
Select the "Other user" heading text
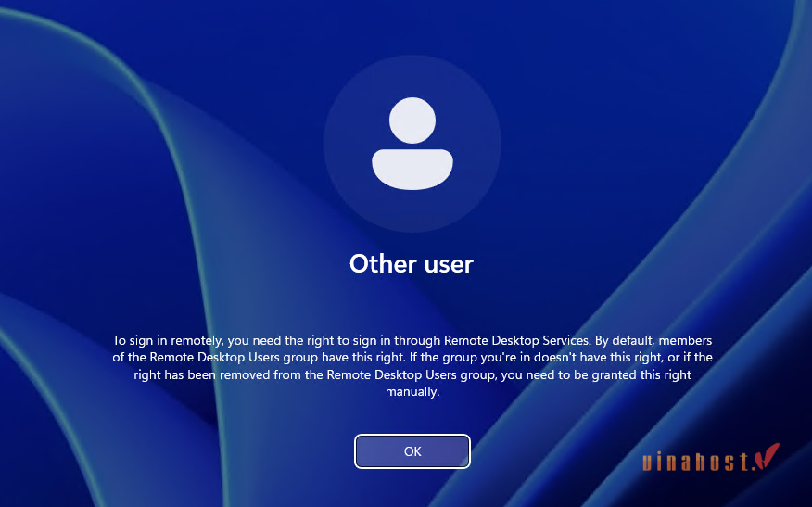click(412, 263)
